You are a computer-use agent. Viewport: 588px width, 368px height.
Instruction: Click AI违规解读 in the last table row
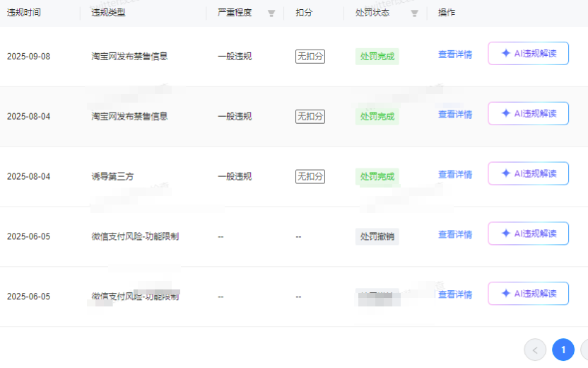coord(528,294)
